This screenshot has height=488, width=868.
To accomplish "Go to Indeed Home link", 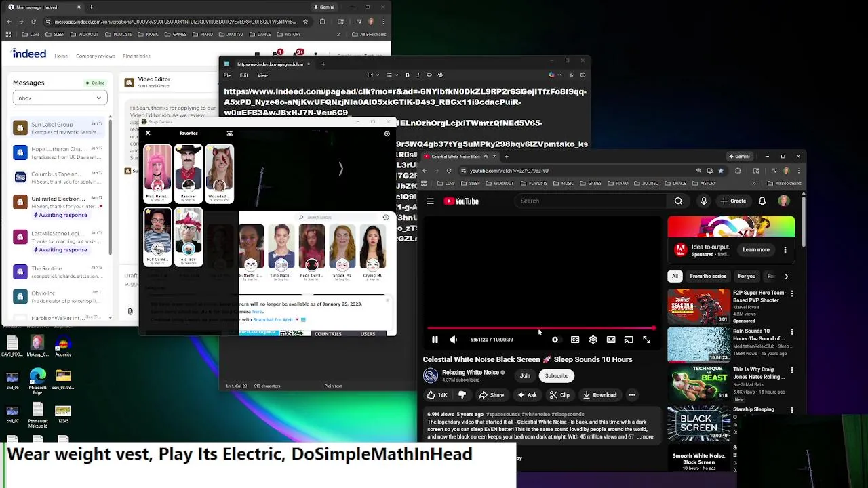I will [61, 56].
